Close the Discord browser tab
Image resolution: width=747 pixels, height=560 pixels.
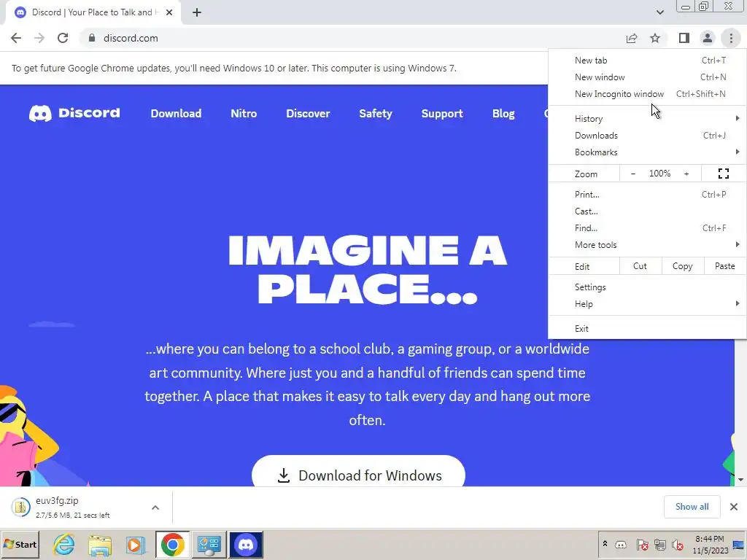click(x=169, y=12)
